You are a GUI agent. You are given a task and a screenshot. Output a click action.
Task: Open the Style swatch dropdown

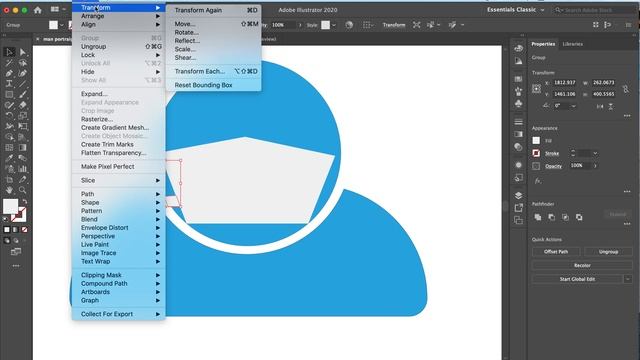[334, 25]
